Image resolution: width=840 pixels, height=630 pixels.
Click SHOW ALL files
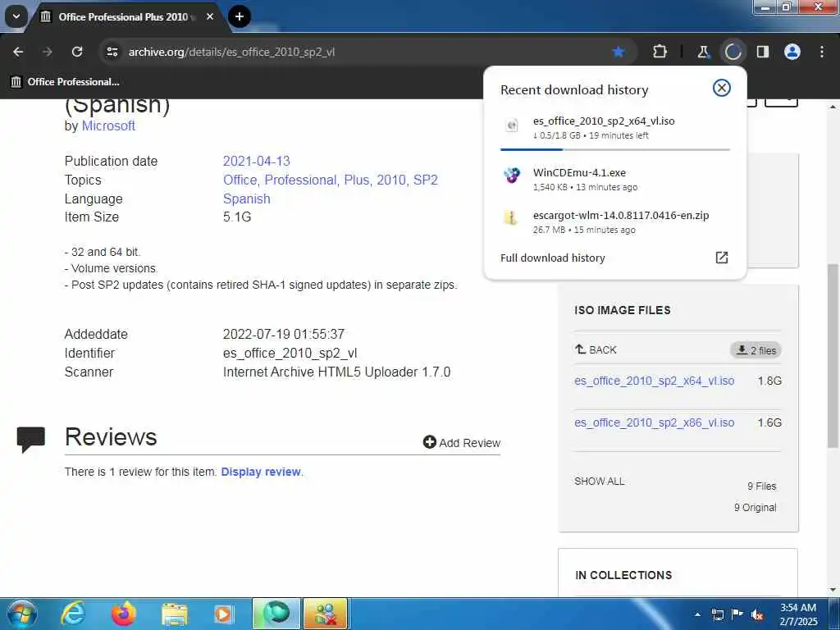point(599,481)
